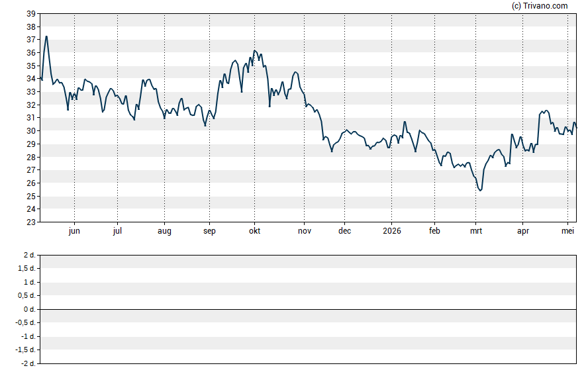The width and height of the screenshot is (588, 374).
Task: Click the jul month label
Action: click(117, 231)
